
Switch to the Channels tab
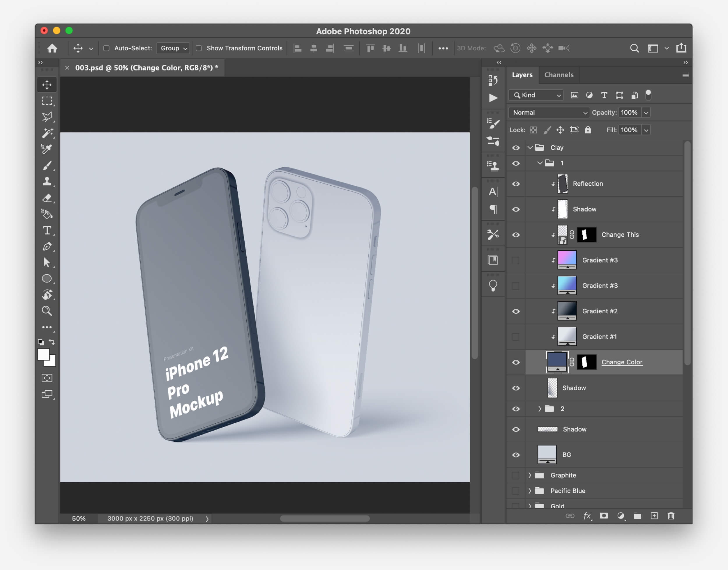559,75
